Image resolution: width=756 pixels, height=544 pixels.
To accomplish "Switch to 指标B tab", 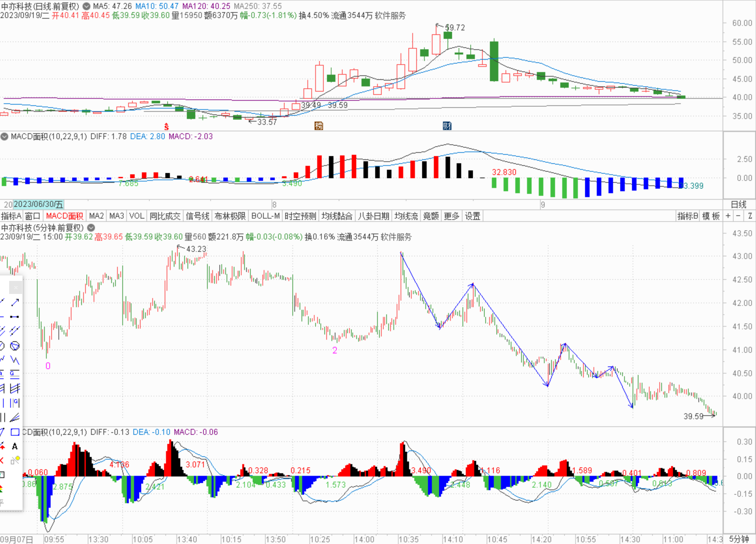I will click(688, 216).
